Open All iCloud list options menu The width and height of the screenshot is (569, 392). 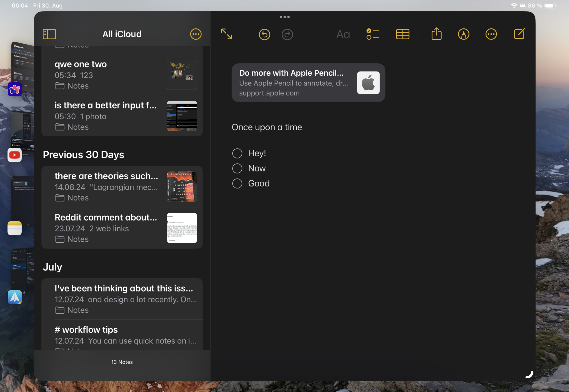coord(196,34)
